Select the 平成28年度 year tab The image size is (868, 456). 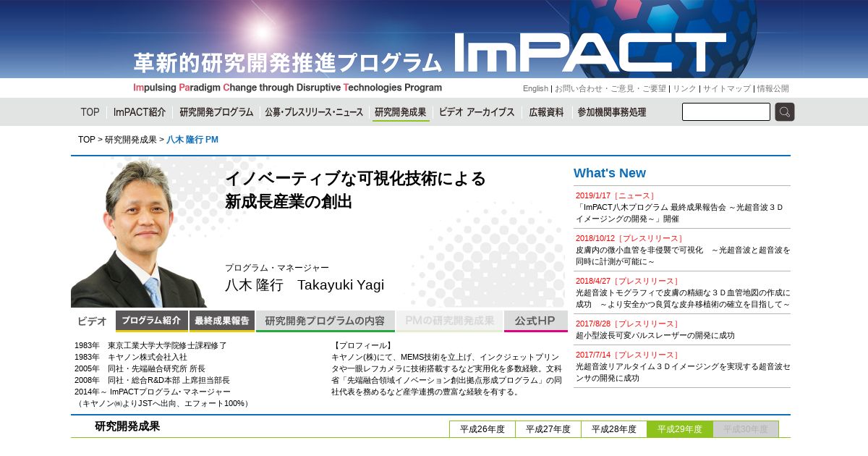point(614,429)
